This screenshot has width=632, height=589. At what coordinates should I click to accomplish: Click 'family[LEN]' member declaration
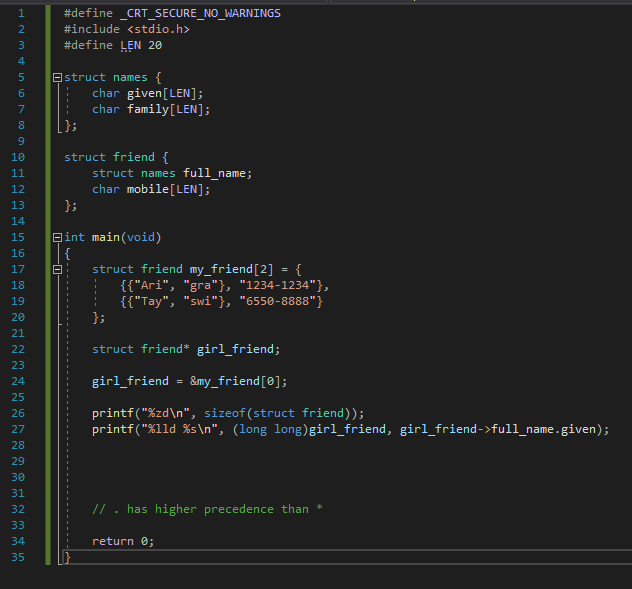point(165,110)
